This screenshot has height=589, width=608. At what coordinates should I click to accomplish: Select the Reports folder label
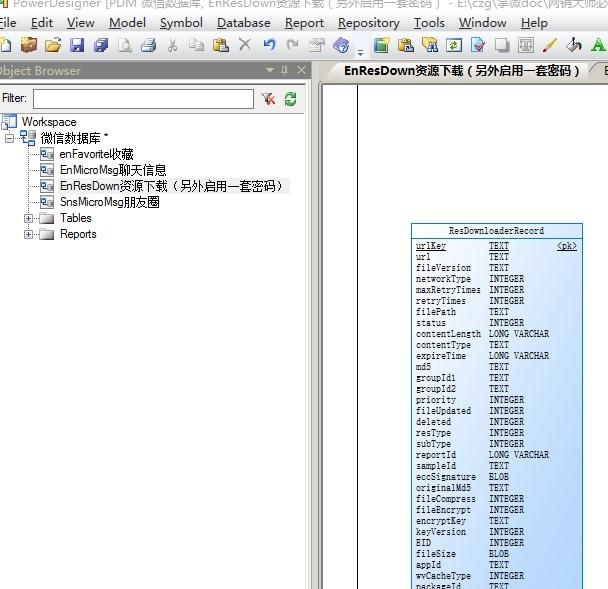click(x=78, y=234)
